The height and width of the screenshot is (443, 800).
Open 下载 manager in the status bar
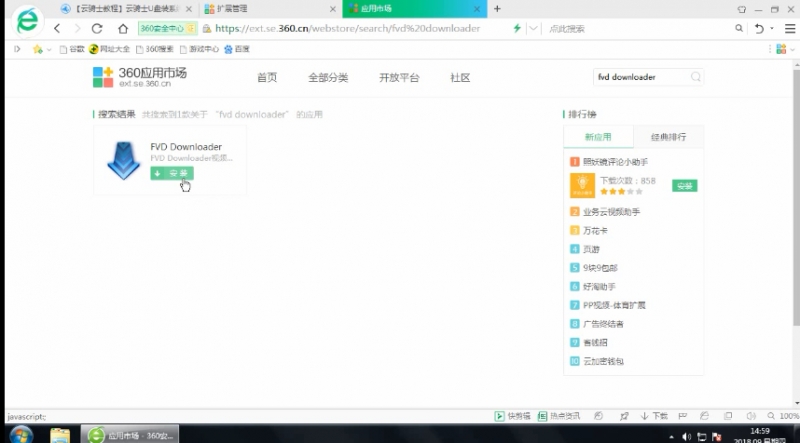pyautogui.click(x=654, y=416)
